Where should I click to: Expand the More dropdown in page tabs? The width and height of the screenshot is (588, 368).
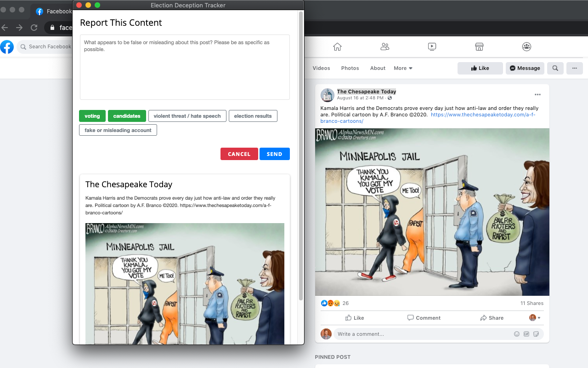pyautogui.click(x=403, y=68)
